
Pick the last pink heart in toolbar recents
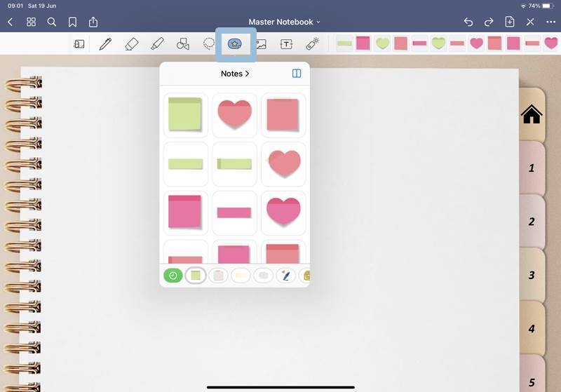click(551, 43)
